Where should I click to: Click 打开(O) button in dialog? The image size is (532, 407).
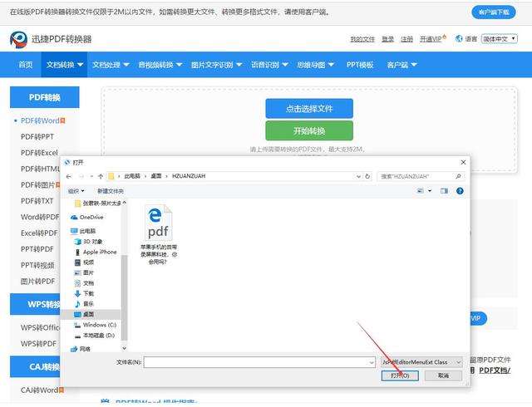[400, 375]
